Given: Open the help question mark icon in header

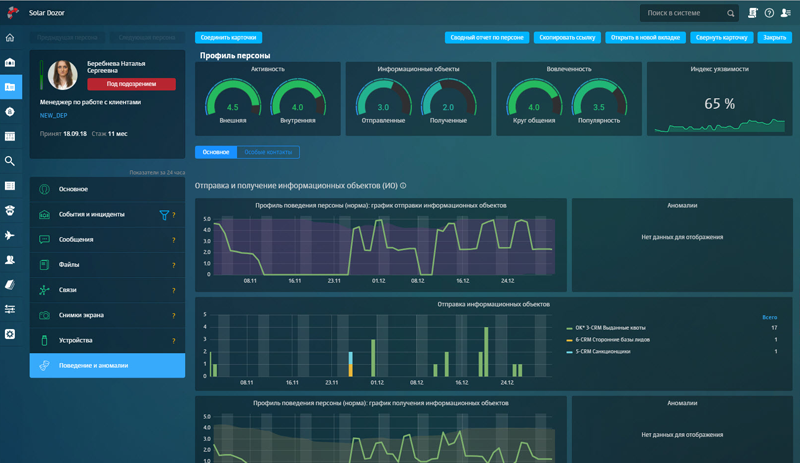Looking at the screenshot, I should 769,13.
